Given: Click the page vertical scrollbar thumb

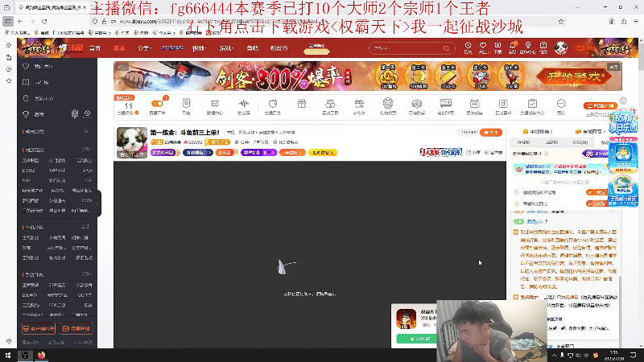Looking at the screenshot, I should (x=641, y=55).
